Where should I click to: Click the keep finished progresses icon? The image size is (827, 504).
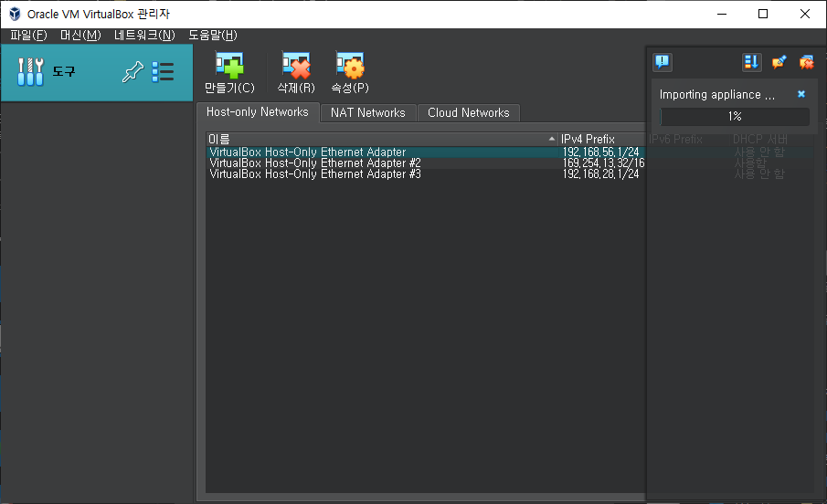pyautogui.click(x=779, y=62)
